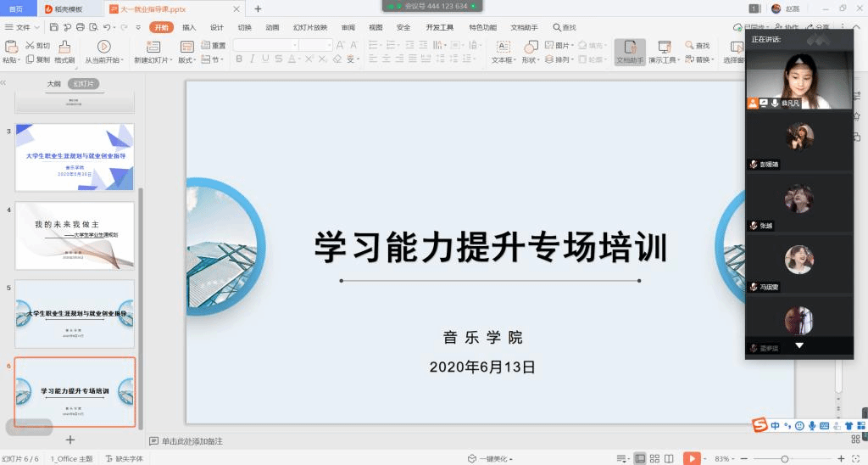868x465 pixels.
Task: Expand the font name dropdown
Action: click(x=294, y=45)
